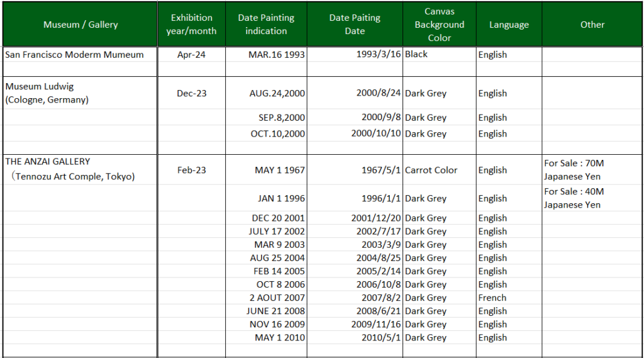Click 'Dark Grey' in the NOV 16 2009 row
This screenshot has height=358, width=644.
tap(440, 324)
